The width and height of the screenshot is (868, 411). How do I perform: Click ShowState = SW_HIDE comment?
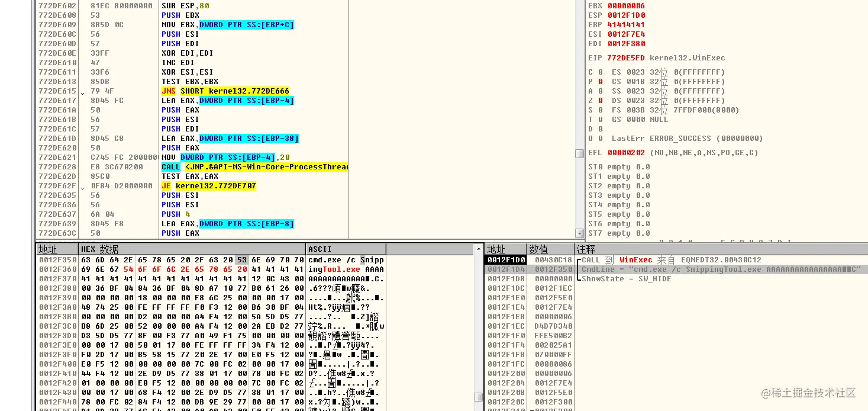pyautogui.click(x=627, y=279)
